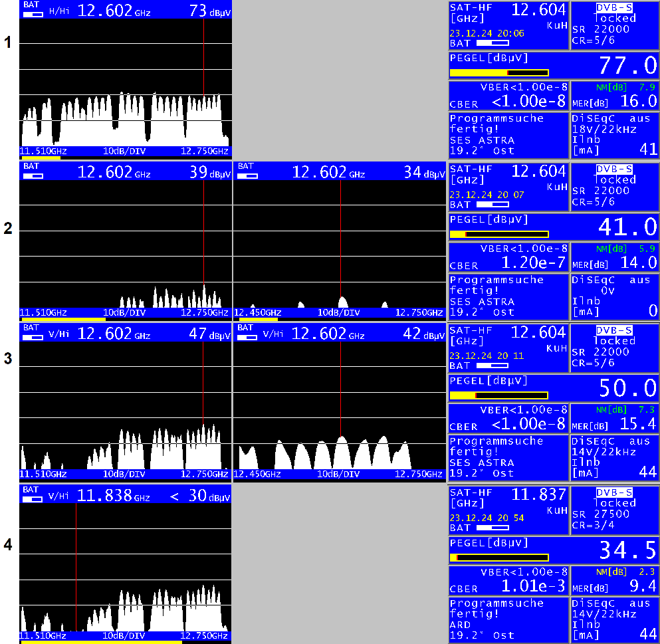Click the PEGEL level bar reading 34.5

point(499,558)
